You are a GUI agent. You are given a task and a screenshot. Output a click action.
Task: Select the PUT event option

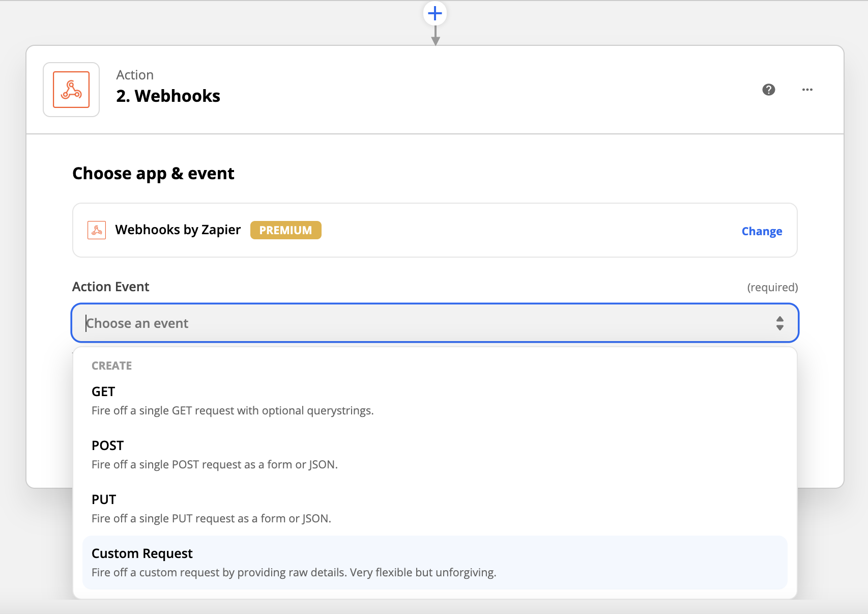point(435,509)
